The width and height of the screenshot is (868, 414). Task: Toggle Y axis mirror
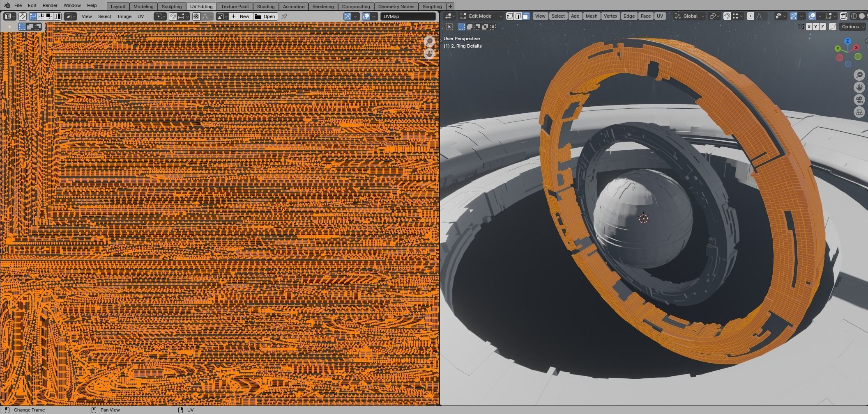(x=816, y=27)
